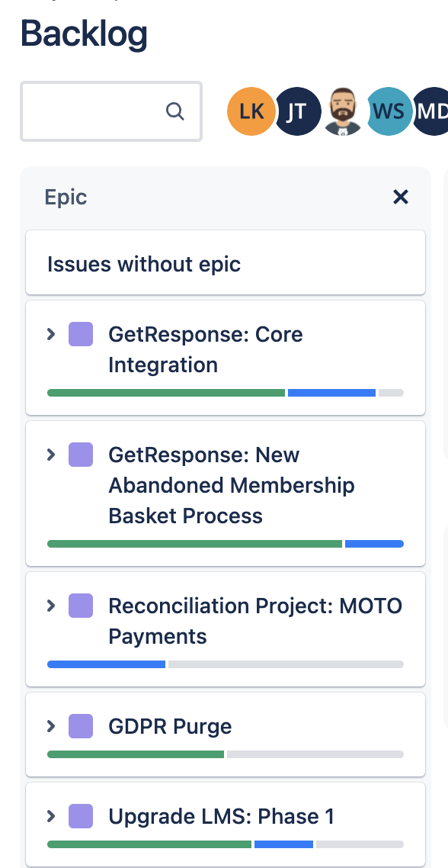Image resolution: width=448 pixels, height=868 pixels.
Task: Close the Epic panel
Action: point(401,197)
